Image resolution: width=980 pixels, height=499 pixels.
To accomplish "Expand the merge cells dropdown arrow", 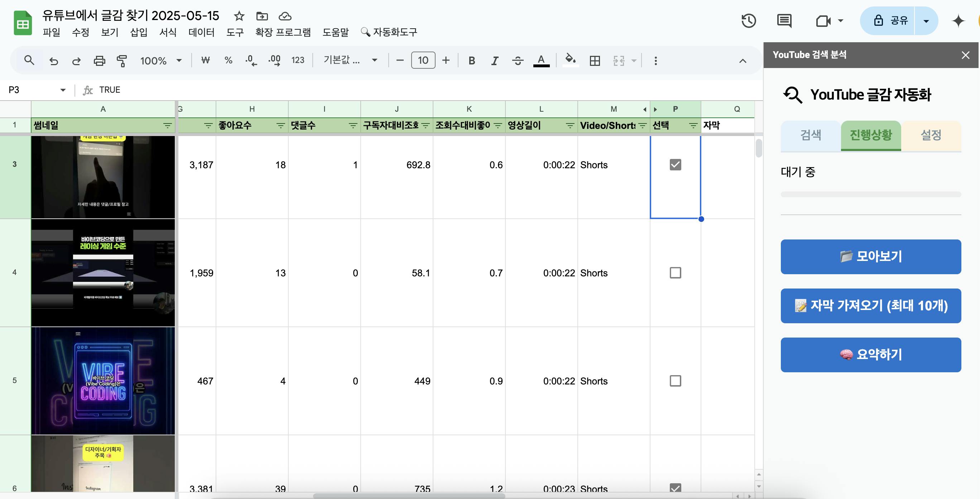I will 634,60.
